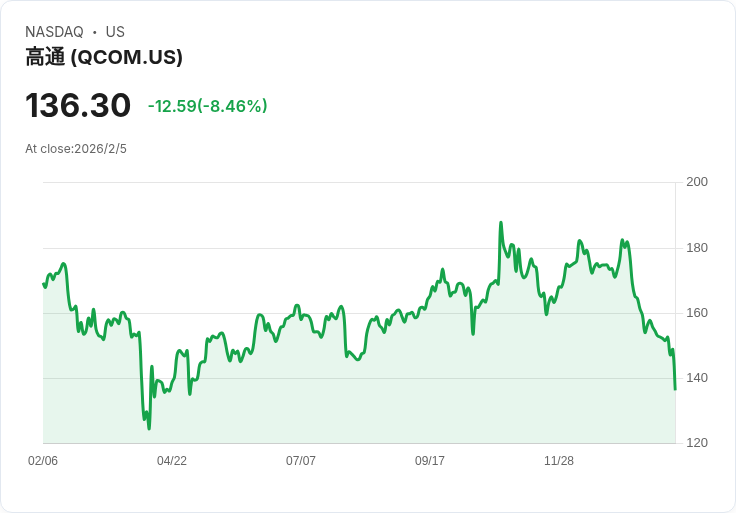Click the 180 y-axis label
This screenshot has height=513, width=736.
click(x=697, y=248)
